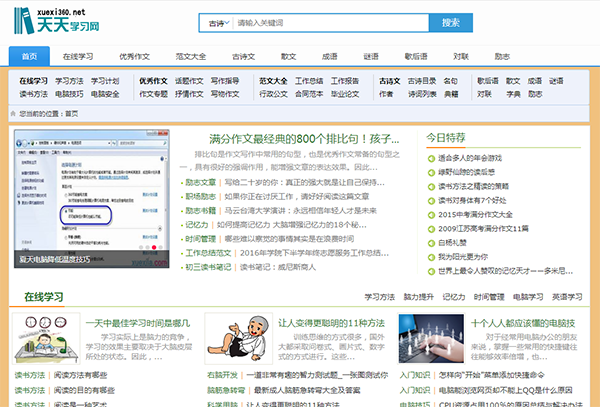Click 抒情作文 in the sub-navigation panel
Screen dimensions: 600x407
pyautogui.click(x=189, y=94)
